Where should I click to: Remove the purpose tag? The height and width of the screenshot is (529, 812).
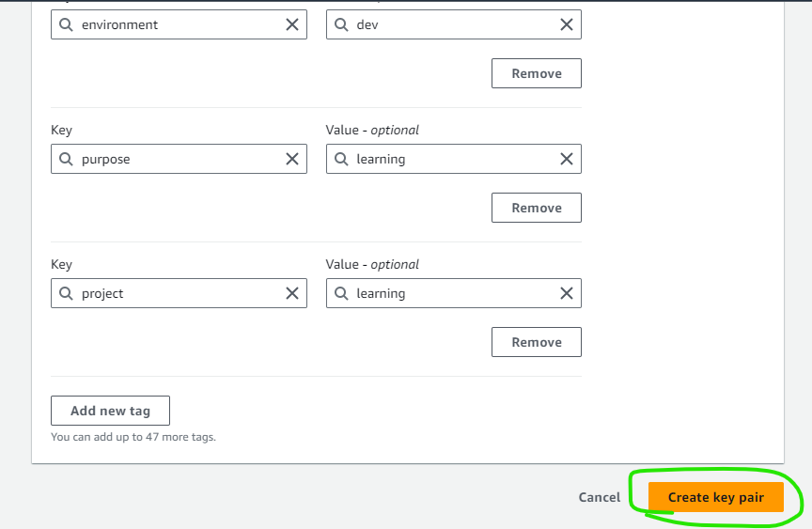(x=537, y=208)
